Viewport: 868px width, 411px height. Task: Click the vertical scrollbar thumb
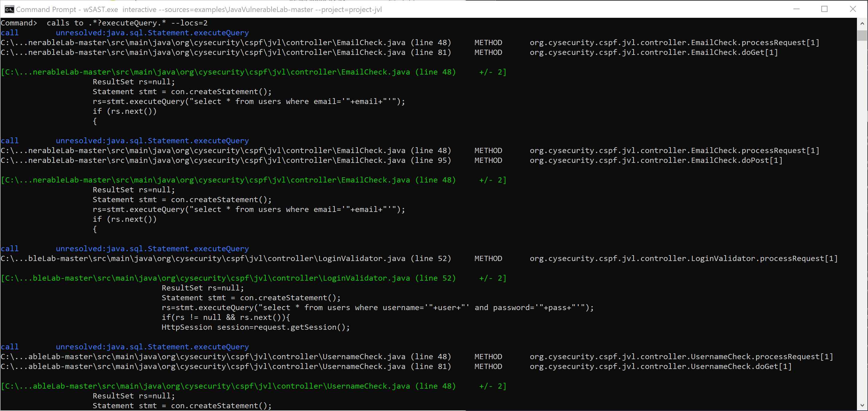(862, 35)
